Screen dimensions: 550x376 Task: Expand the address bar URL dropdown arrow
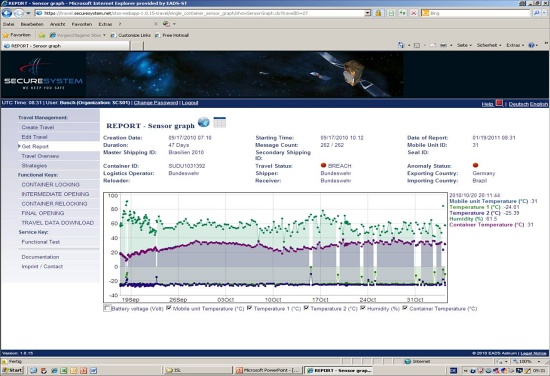pyautogui.click(x=367, y=13)
